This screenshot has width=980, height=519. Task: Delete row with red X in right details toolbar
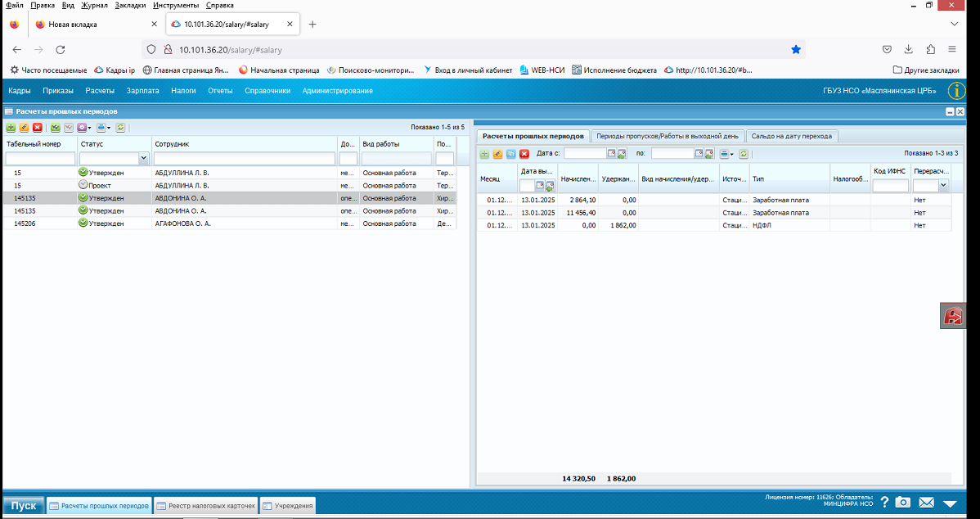pos(524,154)
